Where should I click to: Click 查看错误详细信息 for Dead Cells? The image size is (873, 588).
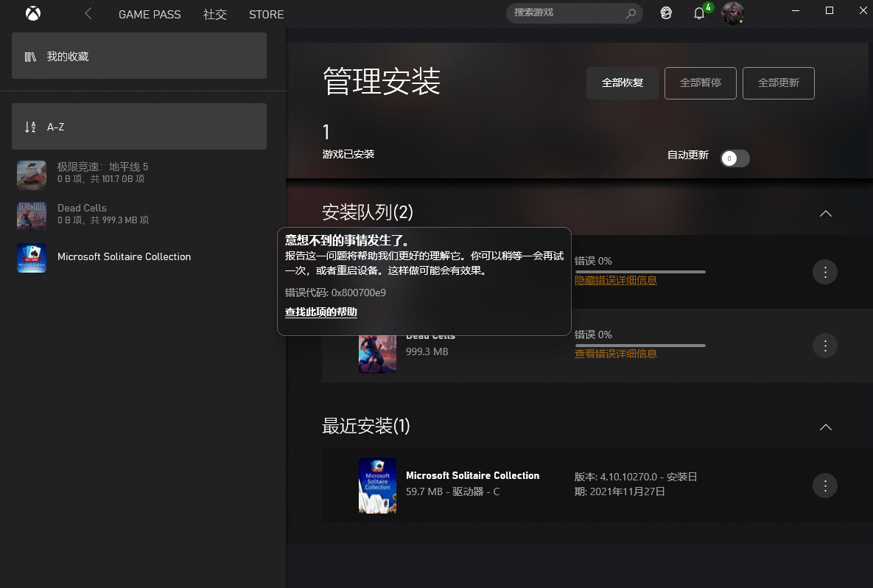616,354
